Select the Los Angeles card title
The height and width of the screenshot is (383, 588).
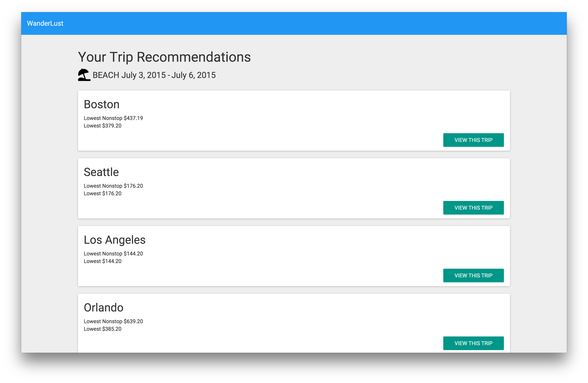point(115,240)
